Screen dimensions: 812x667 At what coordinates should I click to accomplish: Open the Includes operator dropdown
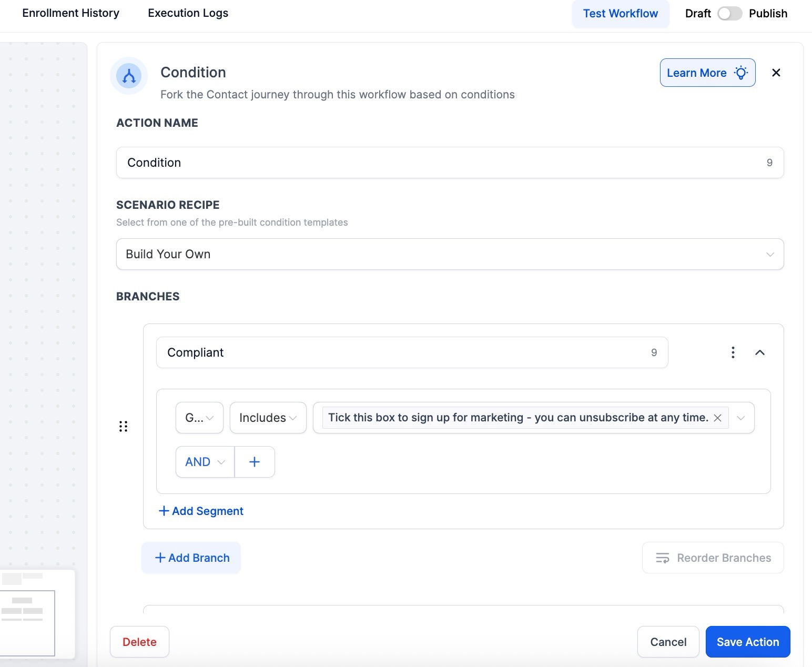[x=268, y=418]
